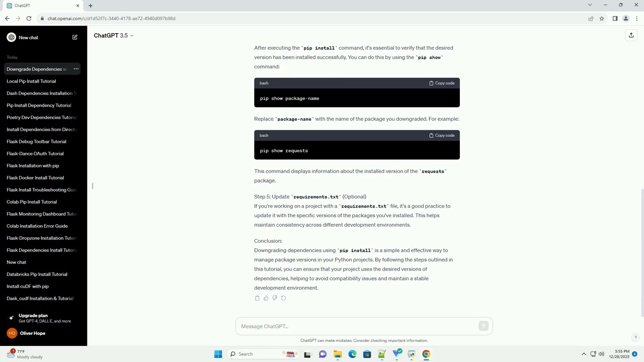Open Flask-Dropzone Installation Tutorial chat
The height and width of the screenshot is (362, 644).
coord(43,238)
